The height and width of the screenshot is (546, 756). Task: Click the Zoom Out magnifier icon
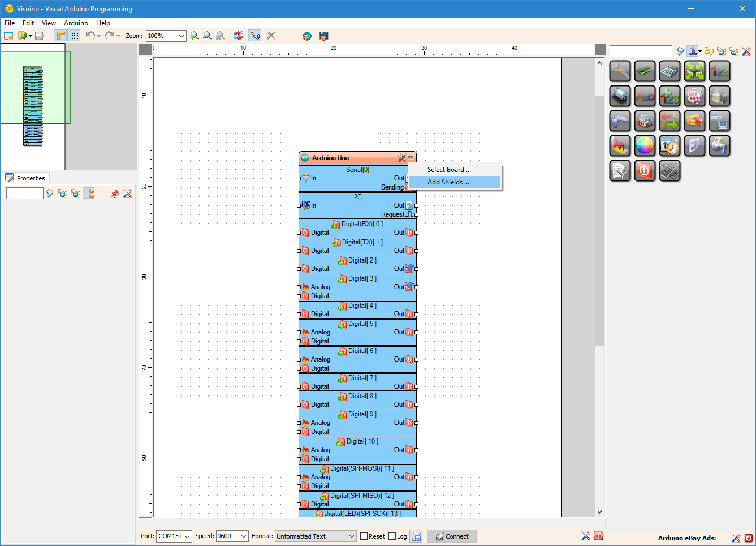[208, 36]
